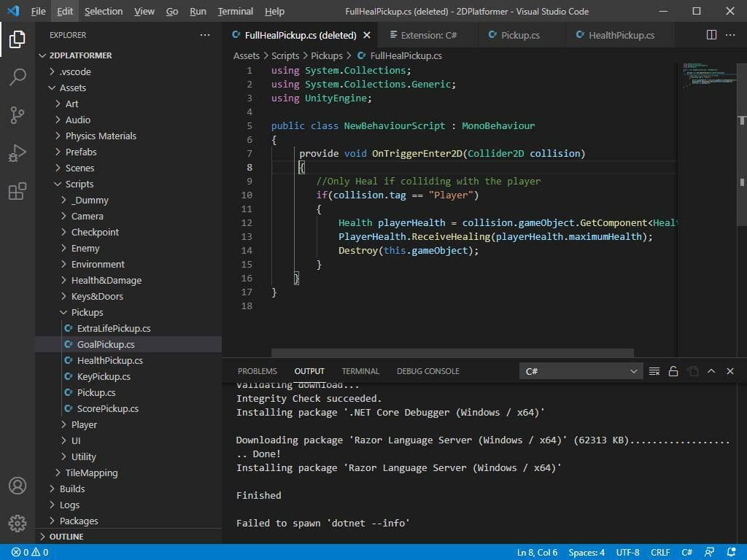The width and height of the screenshot is (747, 560).
Task: Maximize the panel with the up chevron
Action: [x=711, y=371]
